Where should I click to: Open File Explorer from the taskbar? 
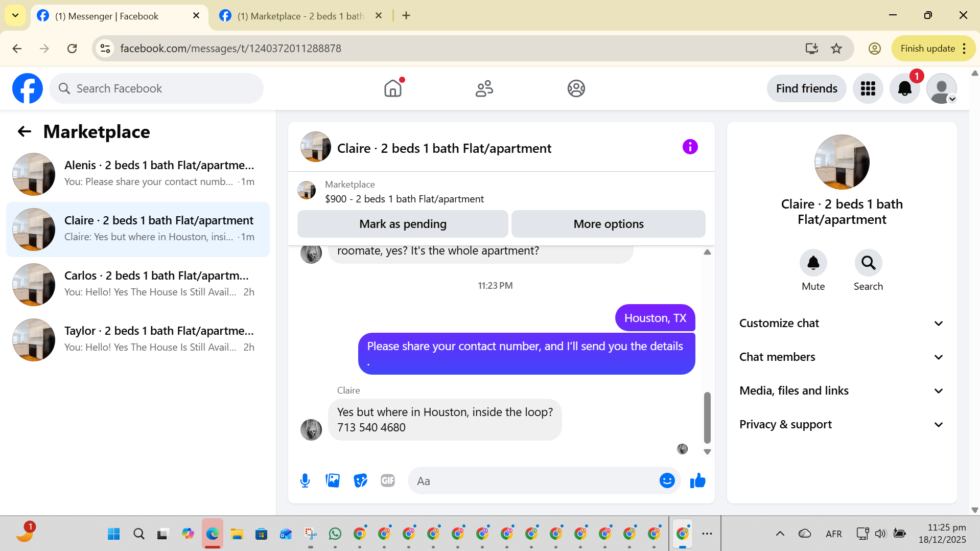pyautogui.click(x=237, y=534)
